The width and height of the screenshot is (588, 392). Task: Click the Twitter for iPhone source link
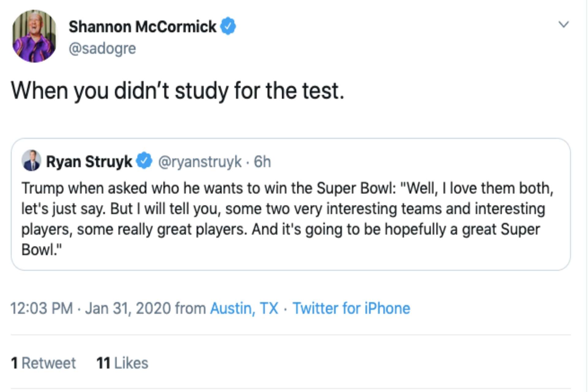pos(351,308)
